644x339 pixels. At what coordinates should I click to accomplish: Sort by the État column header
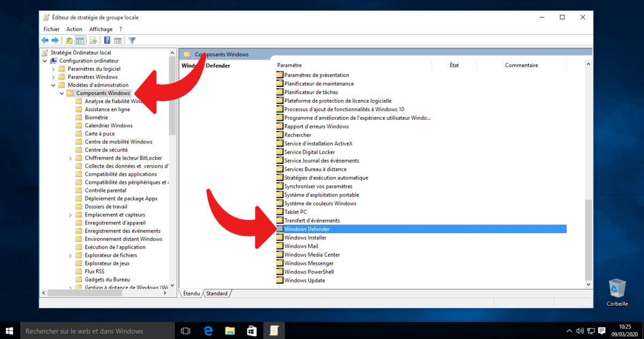tap(455, 65)
